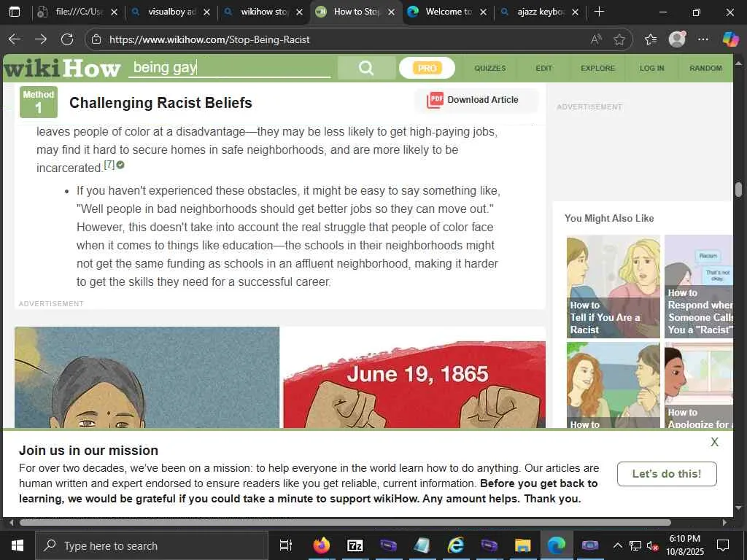
Task: Click the browser address bar URL
Action: [209, 39]
